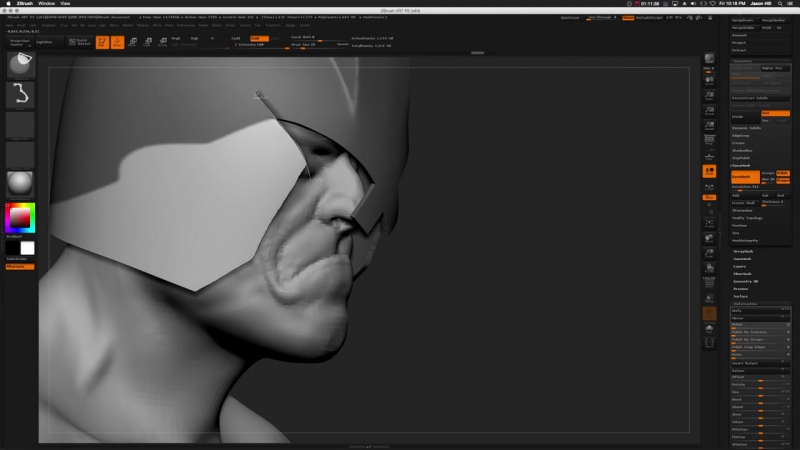The width and height of the screenshot is (800, 450).
Task: Toggle the PolyF line fill icon
Action: [709, 282]
